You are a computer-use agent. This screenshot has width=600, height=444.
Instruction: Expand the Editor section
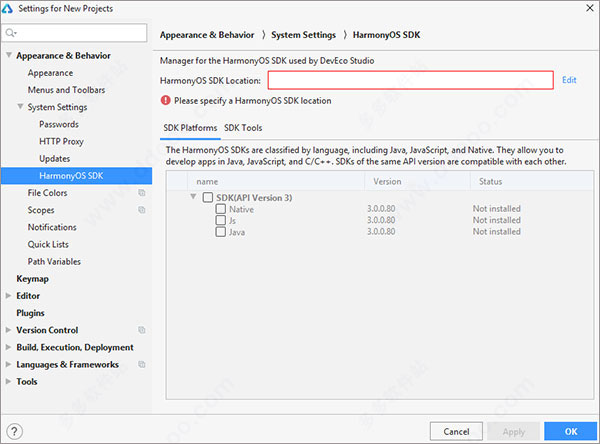click(8, 295)
